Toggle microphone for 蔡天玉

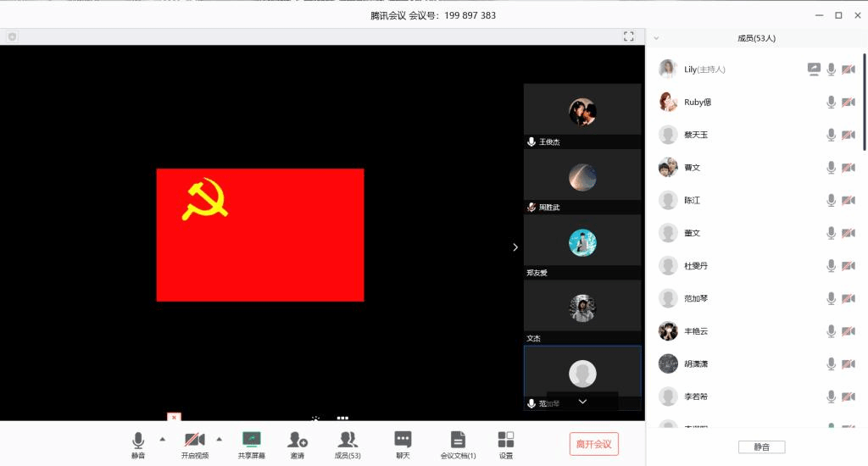pos(831,135)
